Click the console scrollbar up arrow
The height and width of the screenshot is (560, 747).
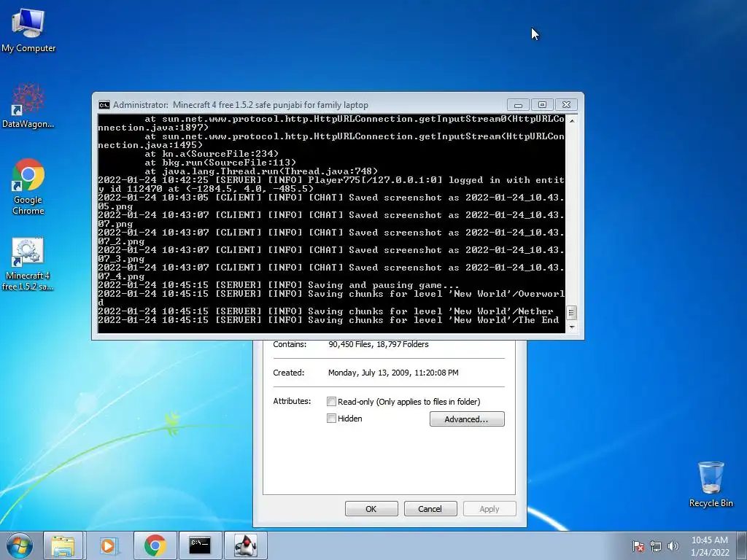click(572, 120)
